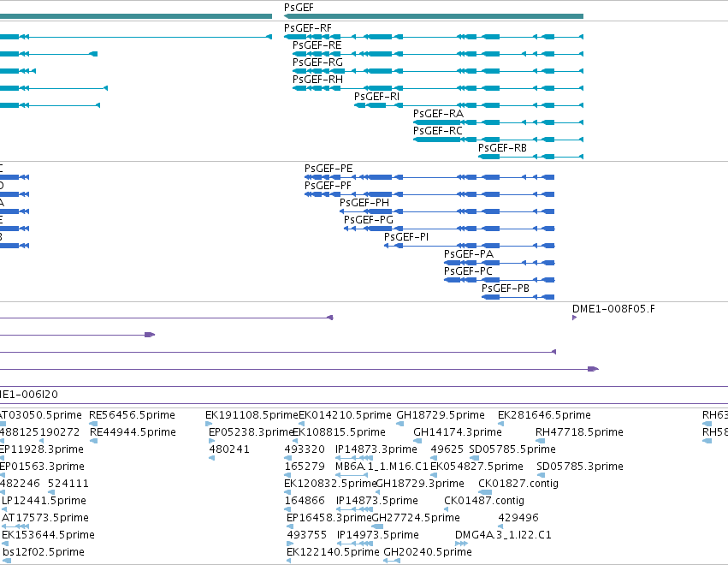This screenshot has width=728, height=565.
Task: Click the teal PsGEF gene span bar
Action: click(x=434, y=16)
